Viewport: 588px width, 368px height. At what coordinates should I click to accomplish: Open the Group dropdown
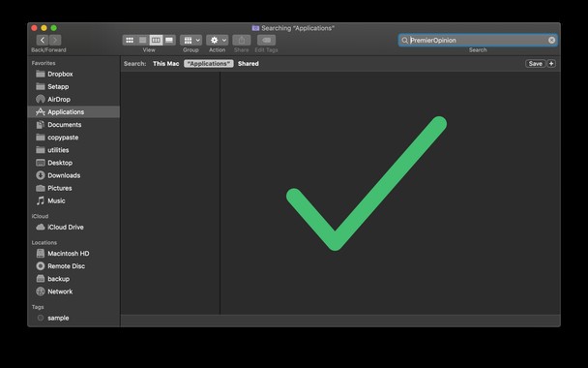tap(191, 40)
